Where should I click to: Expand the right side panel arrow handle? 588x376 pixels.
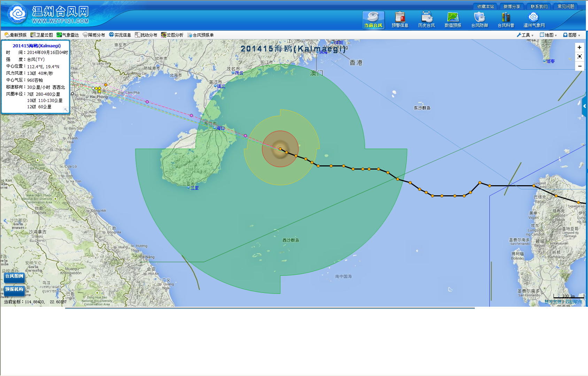click(x=585, y=106)
